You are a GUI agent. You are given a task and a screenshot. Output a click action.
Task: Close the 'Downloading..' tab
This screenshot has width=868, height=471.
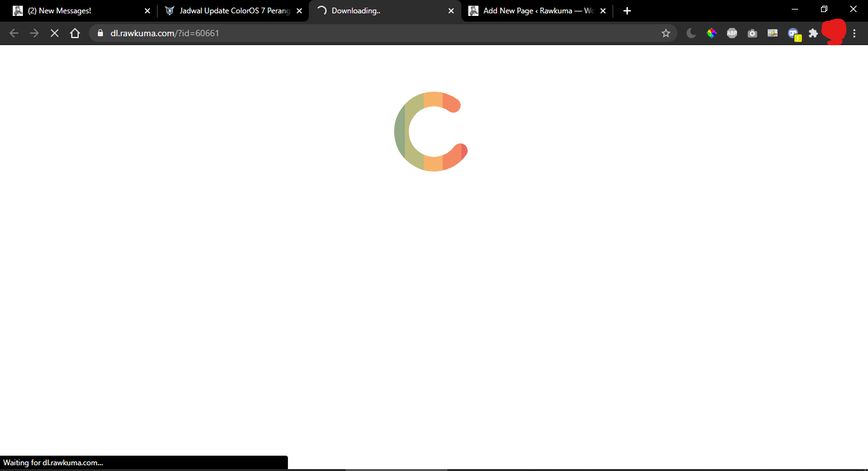click(451, 11)
